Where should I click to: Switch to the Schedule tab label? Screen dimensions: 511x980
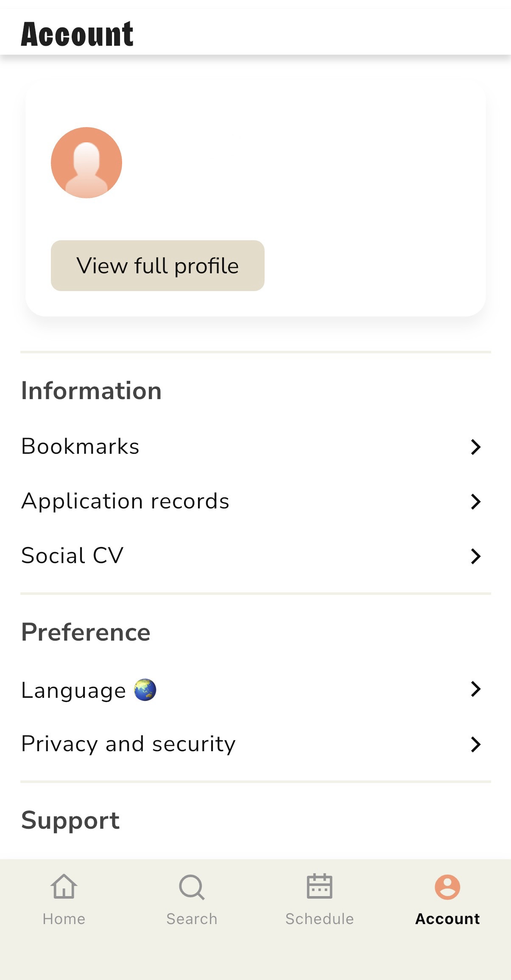point(319,919)
